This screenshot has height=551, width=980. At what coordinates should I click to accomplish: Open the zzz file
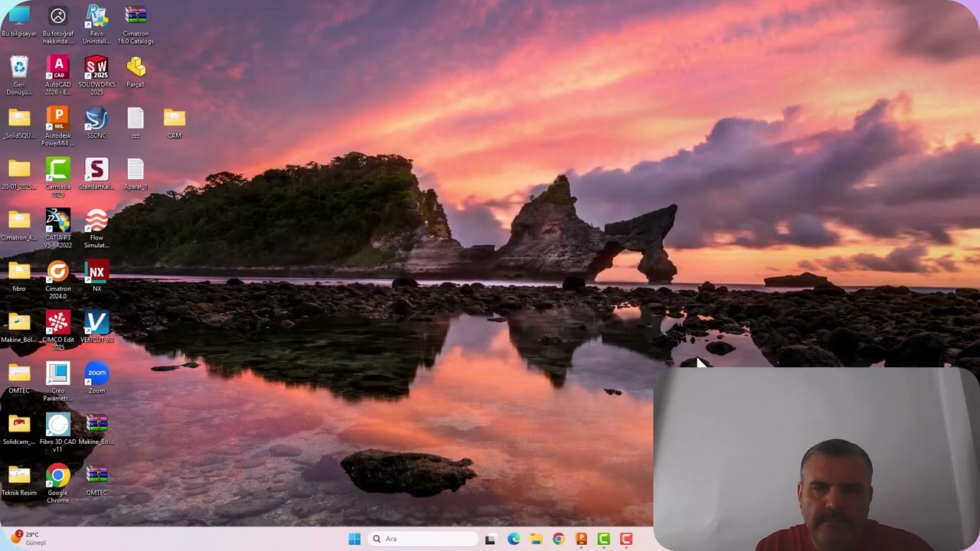coord(136,122)
